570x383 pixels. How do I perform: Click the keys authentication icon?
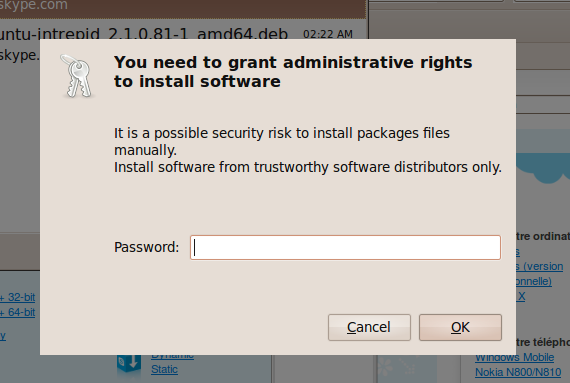coord(77,76)
